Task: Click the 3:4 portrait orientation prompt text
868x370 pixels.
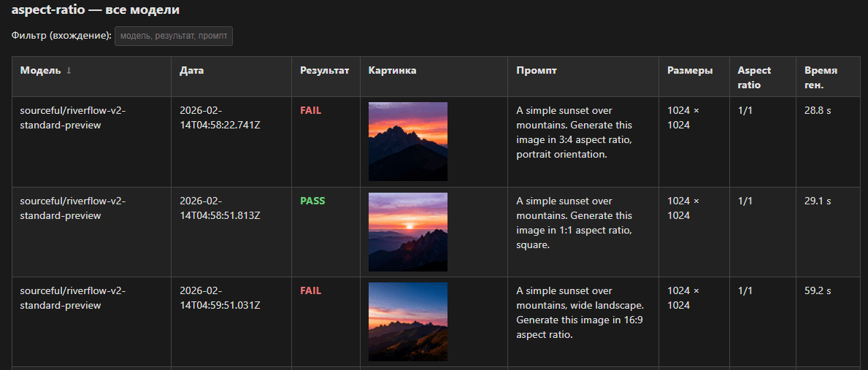Action: 574,133
